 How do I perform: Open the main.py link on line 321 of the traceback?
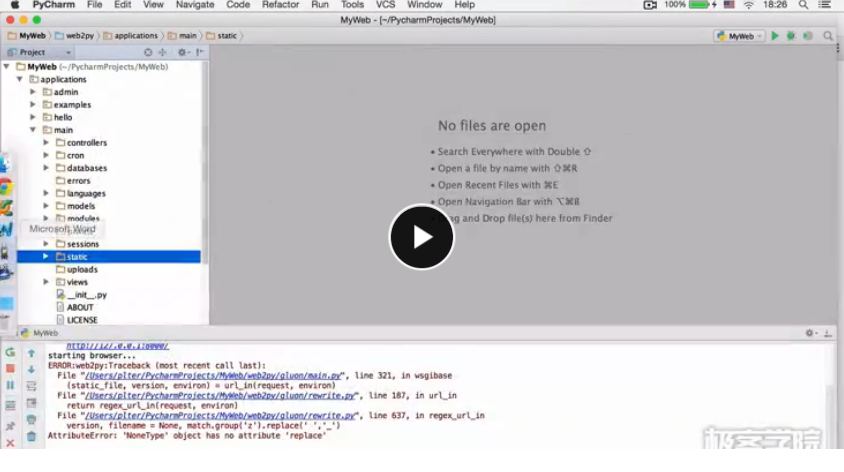click(214, 376)
